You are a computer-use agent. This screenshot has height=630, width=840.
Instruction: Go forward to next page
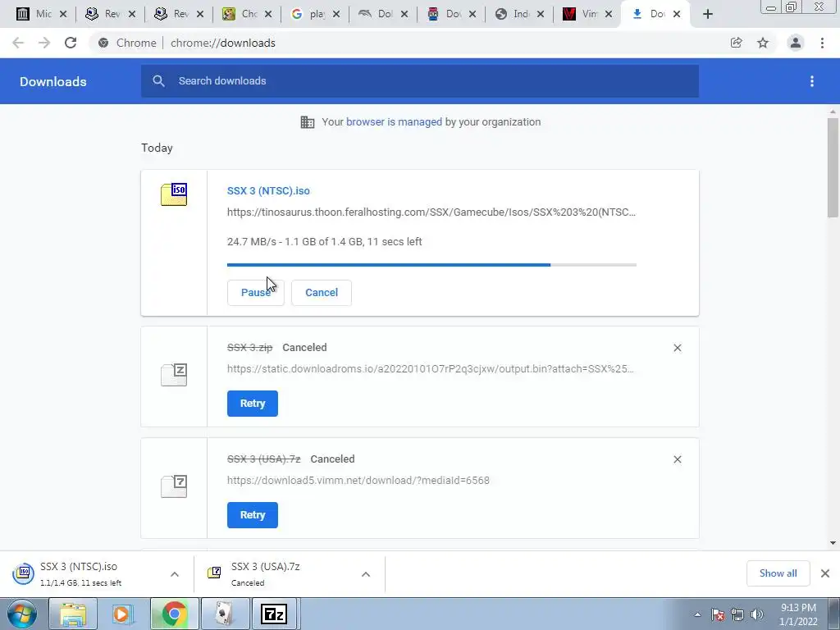[x=44, y=43]
